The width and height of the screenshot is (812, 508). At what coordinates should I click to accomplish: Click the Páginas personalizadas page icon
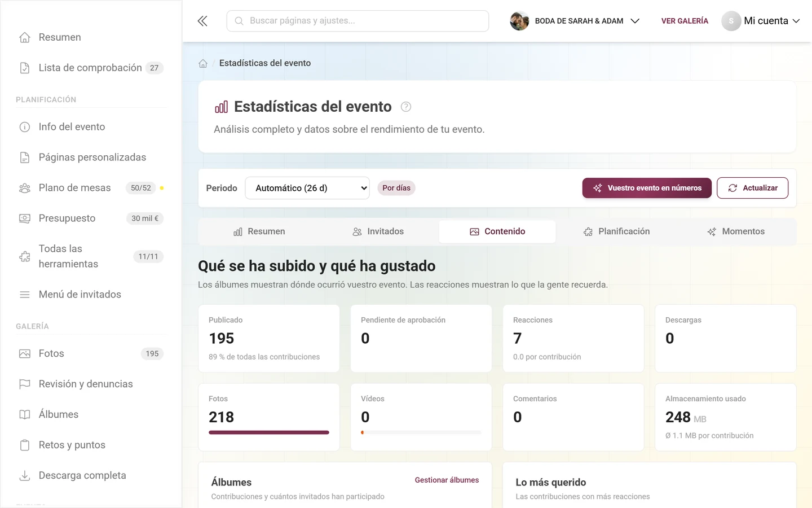pos(25,157)
